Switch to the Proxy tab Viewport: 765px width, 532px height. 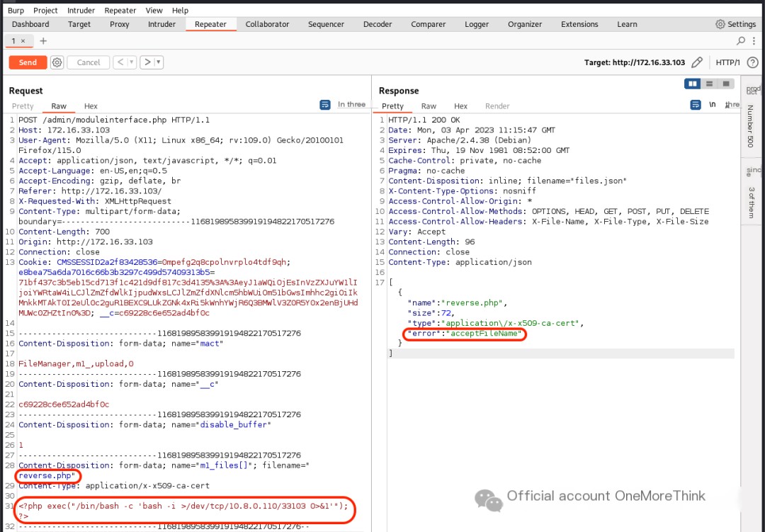120,24
